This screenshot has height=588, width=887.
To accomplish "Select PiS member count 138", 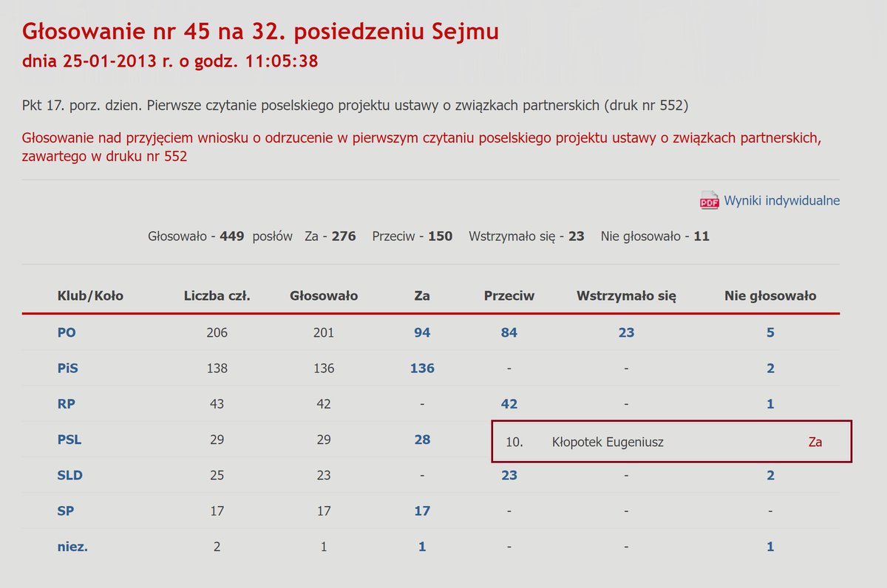I will [x=217, y=368].
